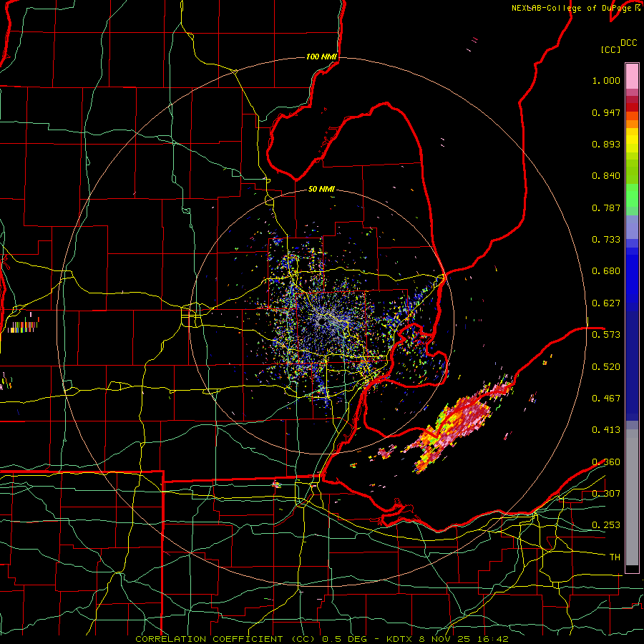The width and height of the screenshot is (644, 644).
Task: Select the 0.680 color scale label
Action: click(x=606, y=271)
